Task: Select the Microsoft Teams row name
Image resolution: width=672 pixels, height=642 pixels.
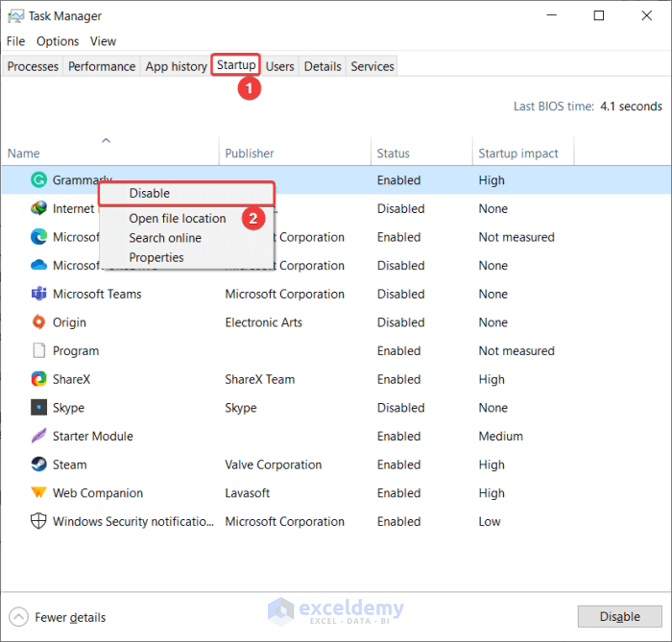Action: [97, 294]
